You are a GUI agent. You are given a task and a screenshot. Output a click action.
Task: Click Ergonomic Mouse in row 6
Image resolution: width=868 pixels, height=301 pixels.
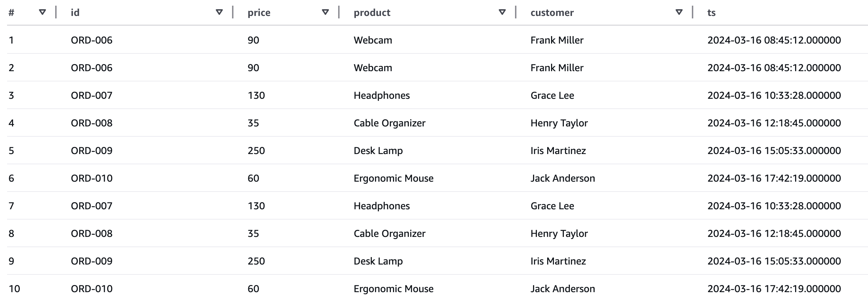pyautogui.click(x=393, y=178)
